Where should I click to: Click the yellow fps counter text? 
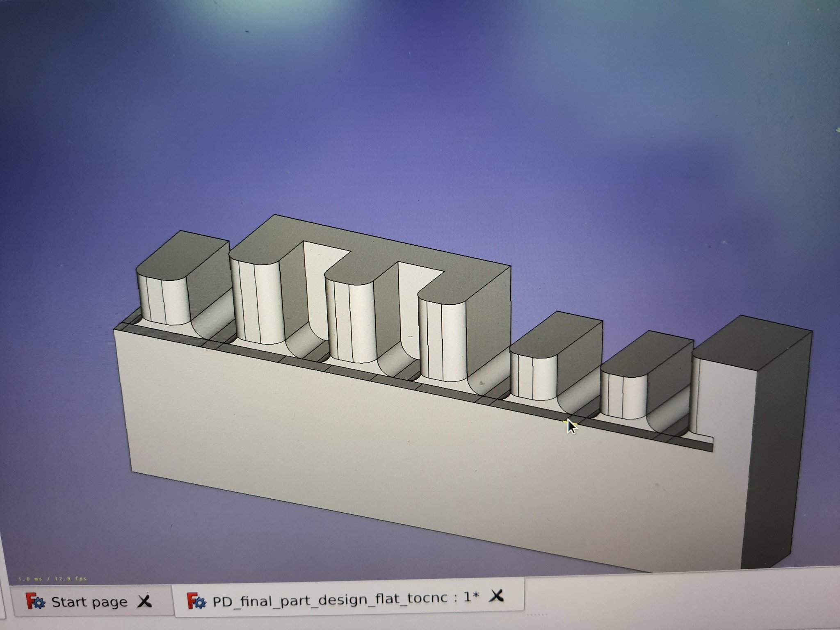coord(52,579)
